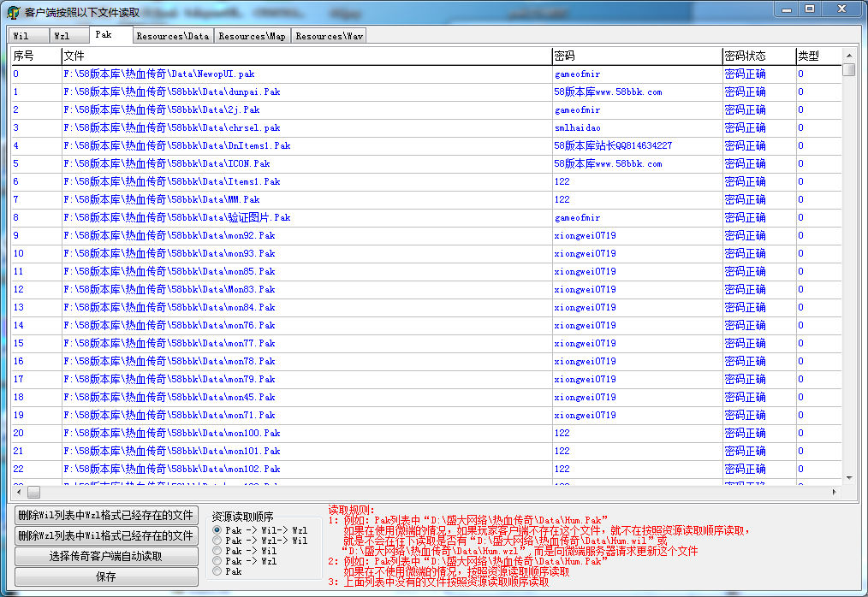Click vertical scrollbar up arrow

tap(848, 56)
